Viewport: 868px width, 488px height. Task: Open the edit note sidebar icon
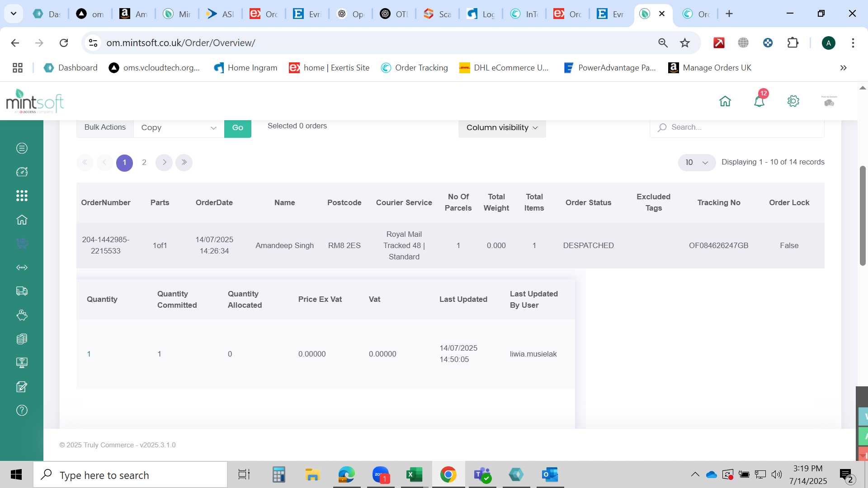22,387
